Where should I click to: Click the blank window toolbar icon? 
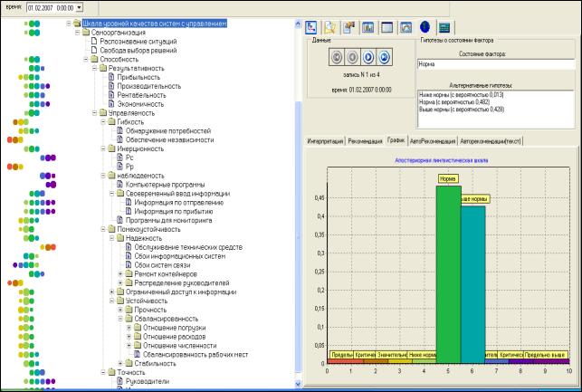click(386, 27)
